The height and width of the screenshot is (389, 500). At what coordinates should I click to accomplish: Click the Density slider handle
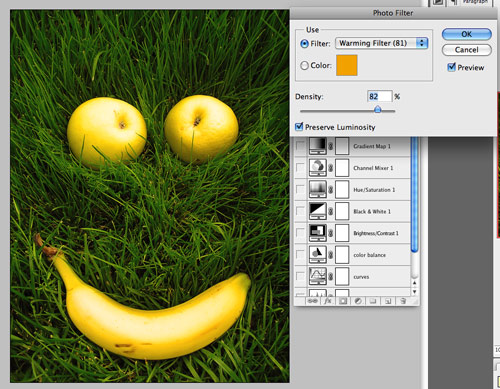[x=377, y=109]
